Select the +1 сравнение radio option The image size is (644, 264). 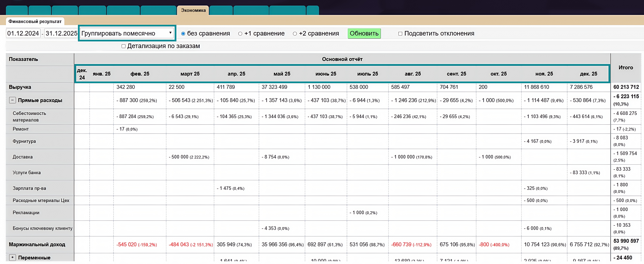coord(240,34)
